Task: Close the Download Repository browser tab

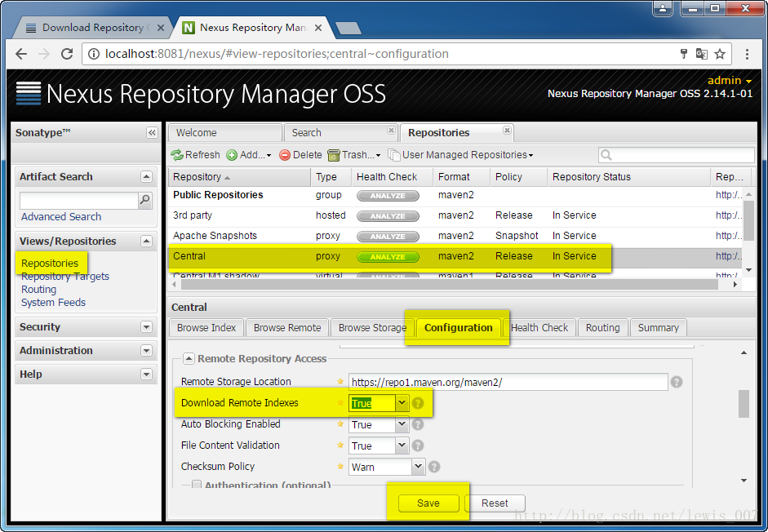Action: coord(160,28)
